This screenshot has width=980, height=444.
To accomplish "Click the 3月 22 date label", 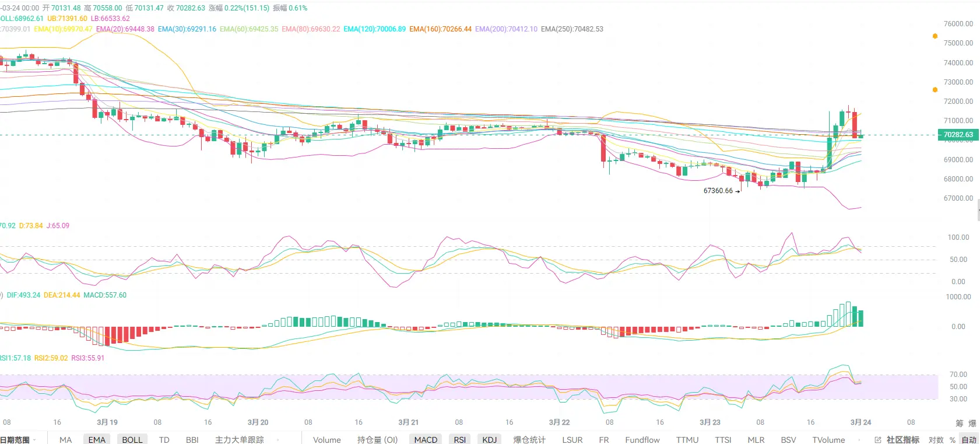I will [559, 422].
